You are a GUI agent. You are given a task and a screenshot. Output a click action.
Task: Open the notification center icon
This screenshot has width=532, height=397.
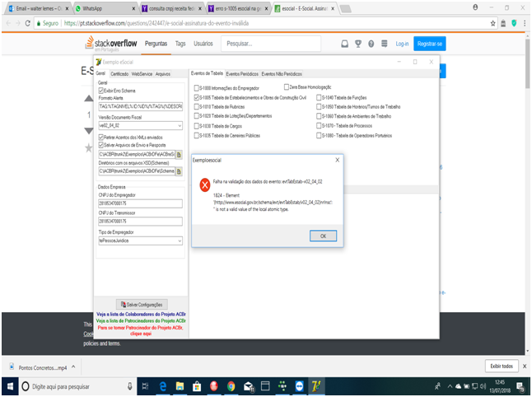point(520,386)
